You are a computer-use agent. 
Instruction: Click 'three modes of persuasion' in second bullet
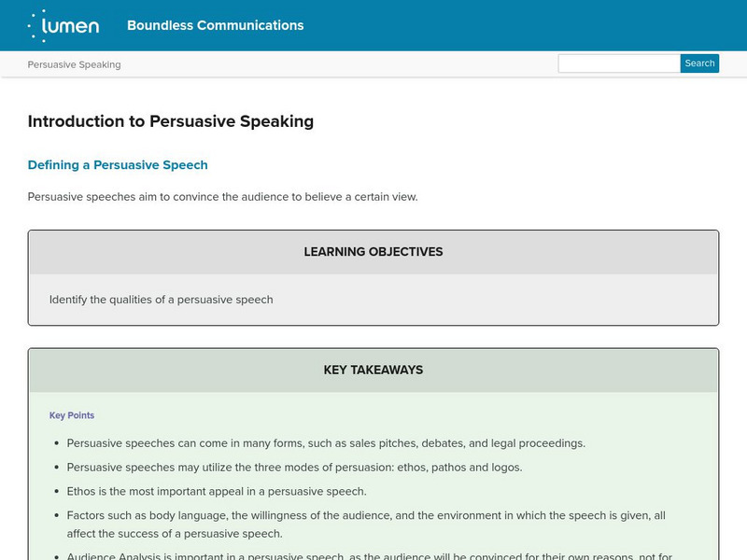click(x=312, y=467)
